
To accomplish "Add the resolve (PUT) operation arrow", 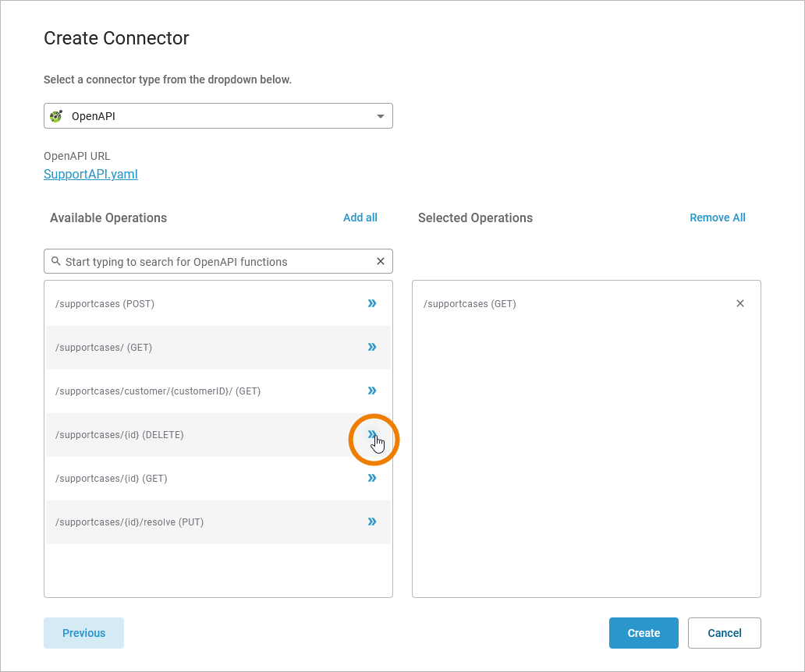I will 372,522.
